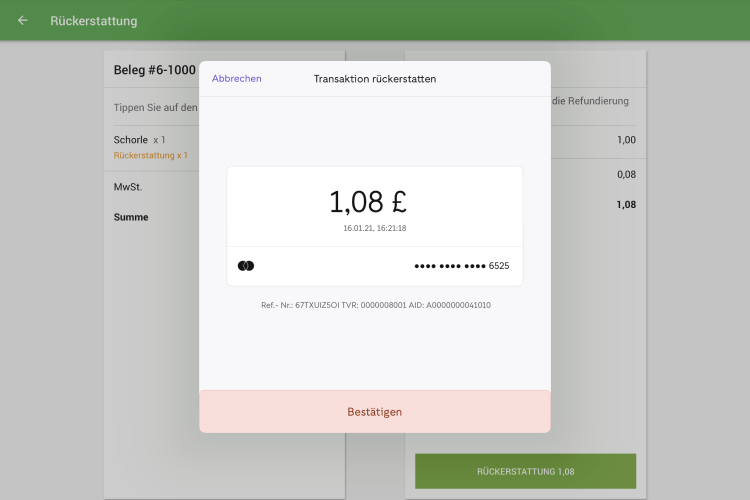Click the bold 1,08 total in right panel
The width and height of the screenshot is (750, 500).
626,205
